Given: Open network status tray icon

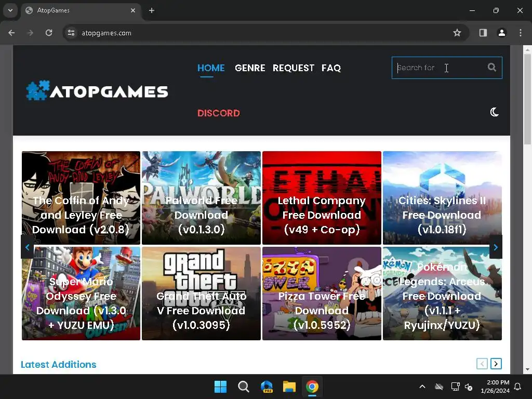Looking at the screenshot, I should click(x=455, y=387).
